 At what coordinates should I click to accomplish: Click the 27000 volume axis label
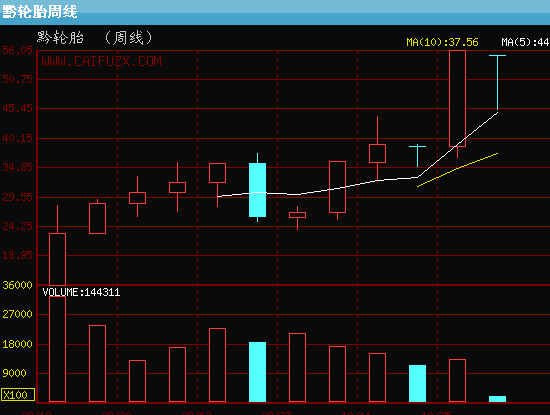[17, 314]
